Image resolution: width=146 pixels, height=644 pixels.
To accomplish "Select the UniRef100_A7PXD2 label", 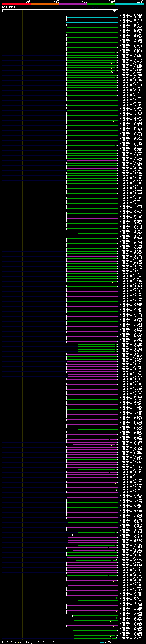I will click(131, 72).
